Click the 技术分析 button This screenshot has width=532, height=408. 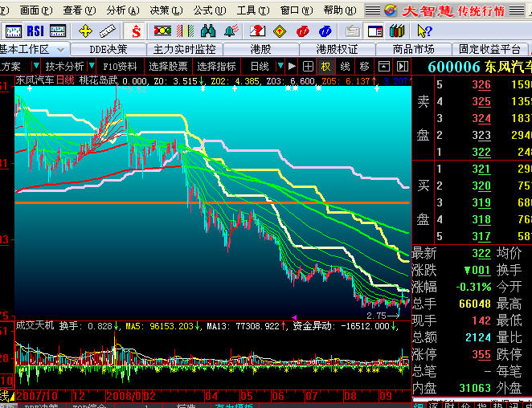tap(65, 66)
